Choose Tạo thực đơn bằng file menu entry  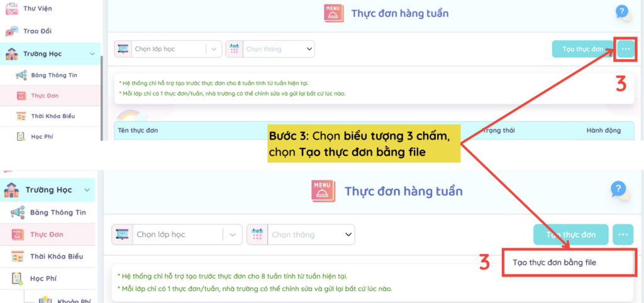[569, 262]
